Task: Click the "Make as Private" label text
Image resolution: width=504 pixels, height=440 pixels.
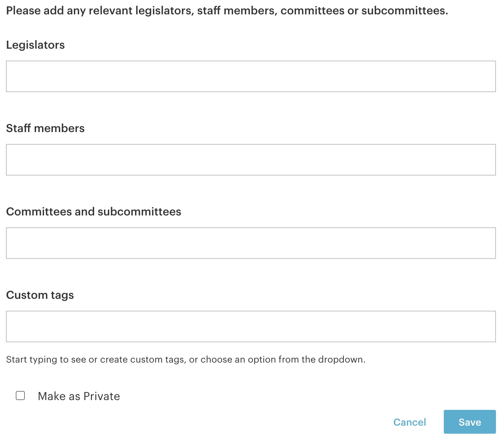Action: (79, 396)
